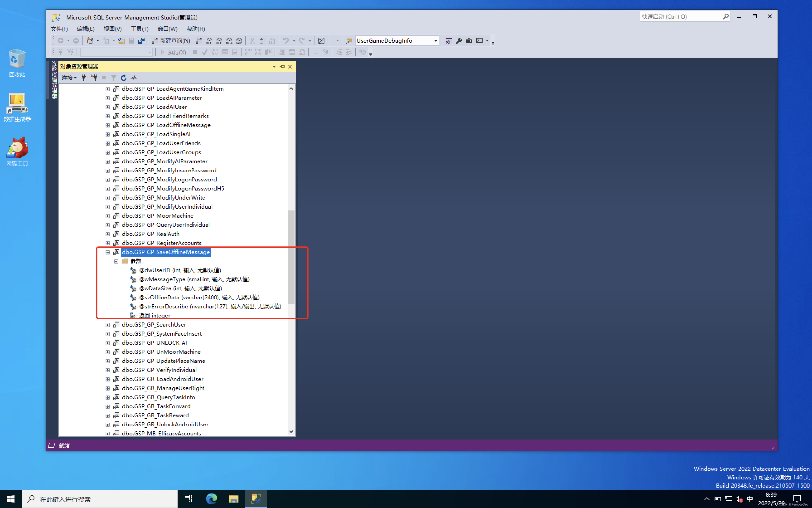The image size is (812, 508).
Task: Open the Toolbox briefcase icon
Action: tap(469, 41)
